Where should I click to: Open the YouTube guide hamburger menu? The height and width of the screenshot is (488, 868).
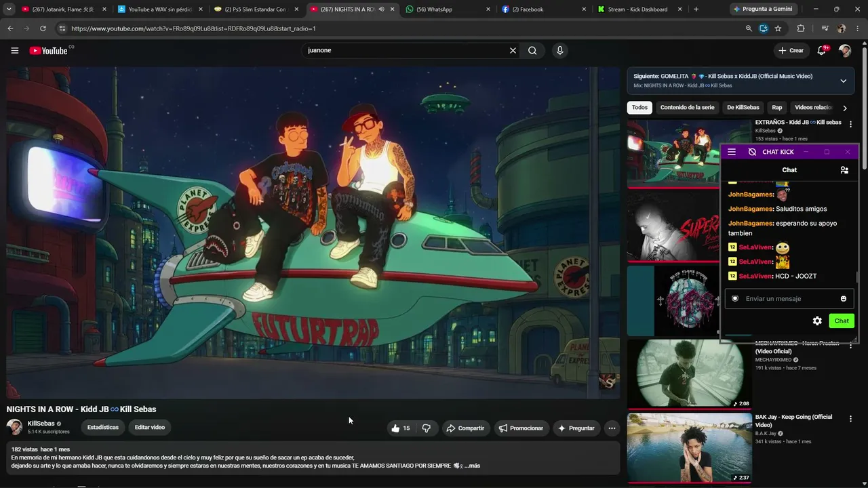pyautogui.click(x=14, y=50)
